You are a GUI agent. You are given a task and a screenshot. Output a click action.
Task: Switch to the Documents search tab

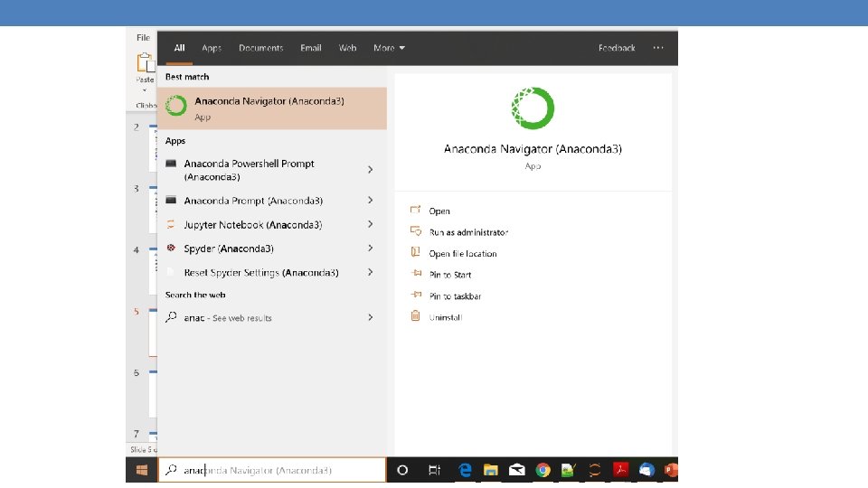click(x=260, y=48)
